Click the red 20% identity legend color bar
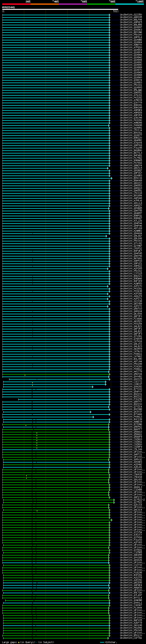146x644 pixels. point(16,4)
